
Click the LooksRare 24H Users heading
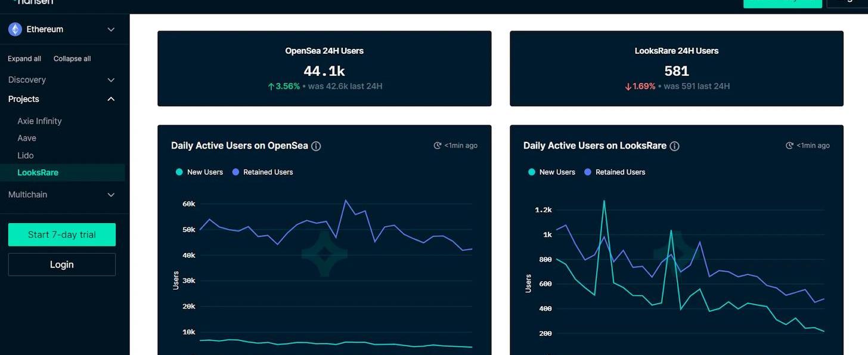[677, 51]
